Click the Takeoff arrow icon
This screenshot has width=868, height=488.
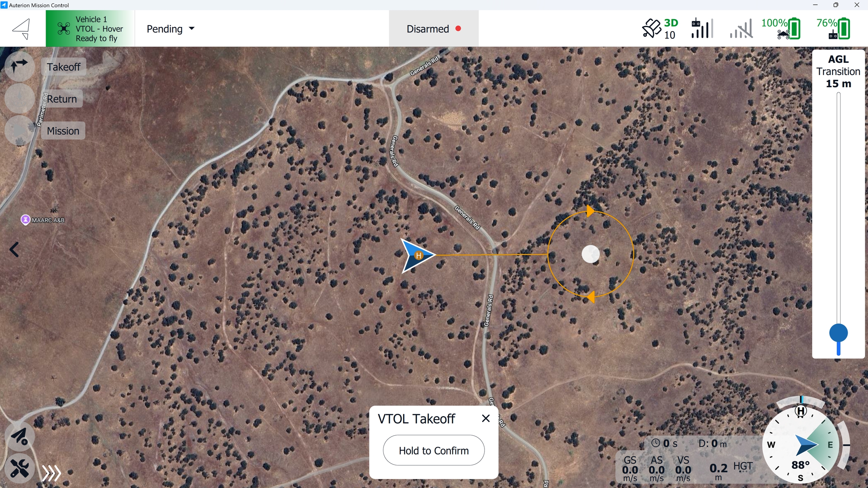(19, 66)
